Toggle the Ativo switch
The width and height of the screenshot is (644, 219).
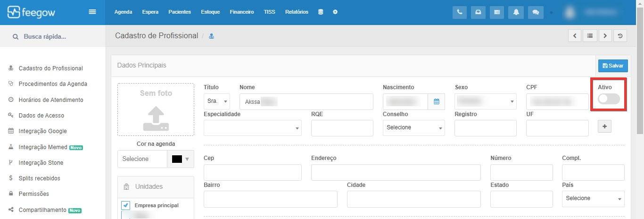pos(608,99)
